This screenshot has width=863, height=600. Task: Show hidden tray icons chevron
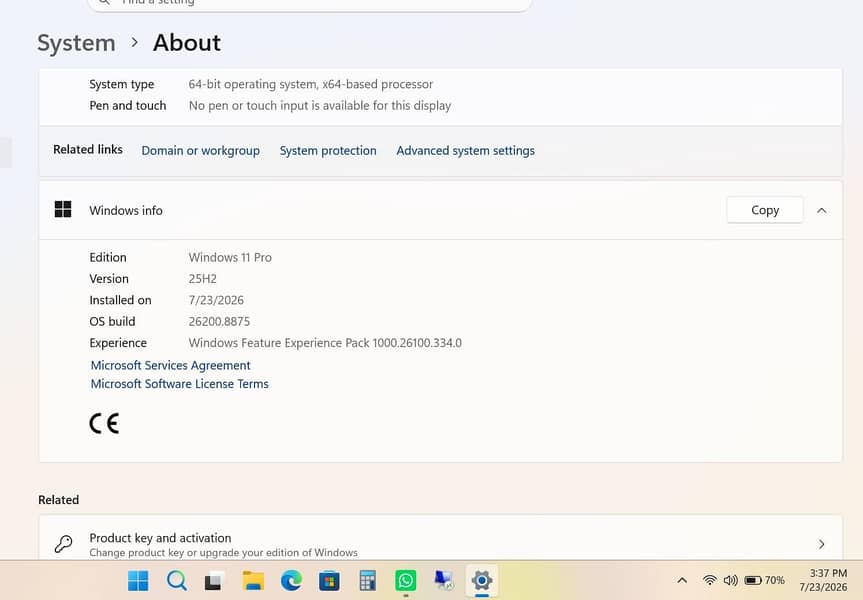point(682,580)
